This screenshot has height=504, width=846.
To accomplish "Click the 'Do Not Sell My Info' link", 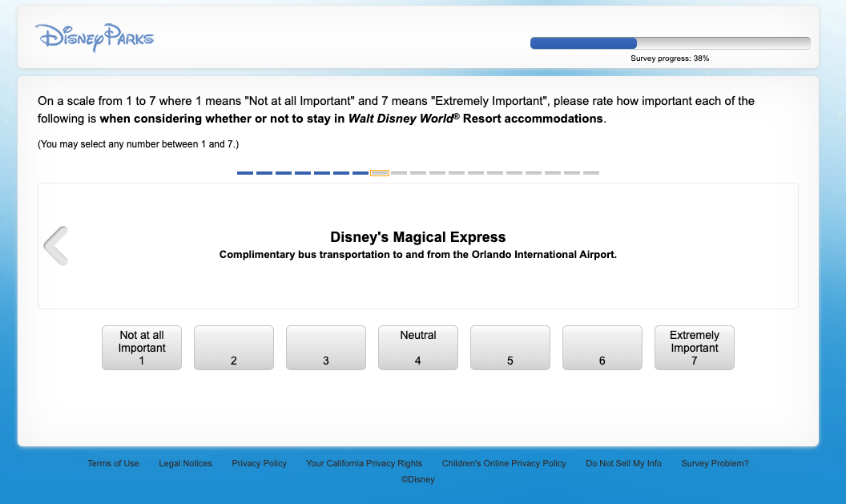I will pos(623,463).
